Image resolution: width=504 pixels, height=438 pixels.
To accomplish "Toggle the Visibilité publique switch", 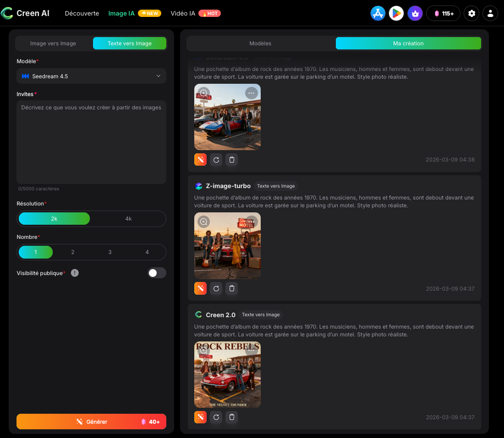I will click(157, 273).
